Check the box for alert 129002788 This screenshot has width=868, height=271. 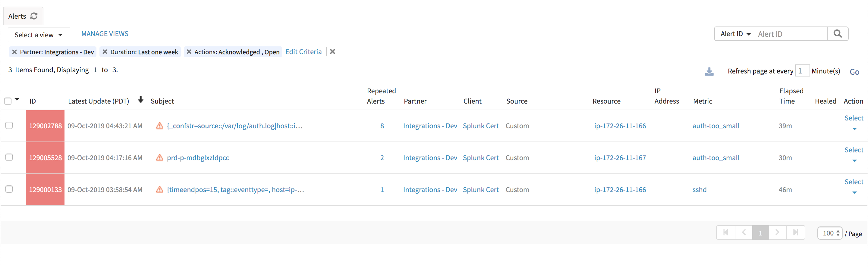[x=9, y=126]
